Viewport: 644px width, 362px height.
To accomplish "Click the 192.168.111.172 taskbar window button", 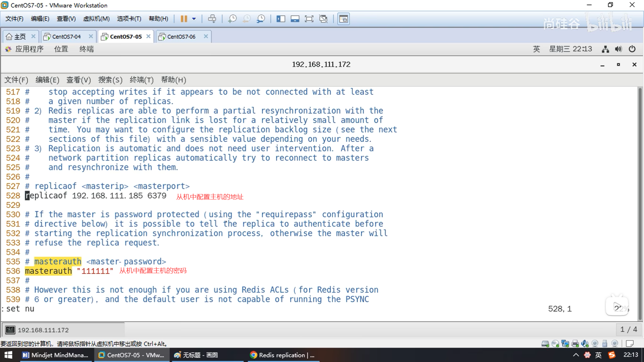I will 43,330.
